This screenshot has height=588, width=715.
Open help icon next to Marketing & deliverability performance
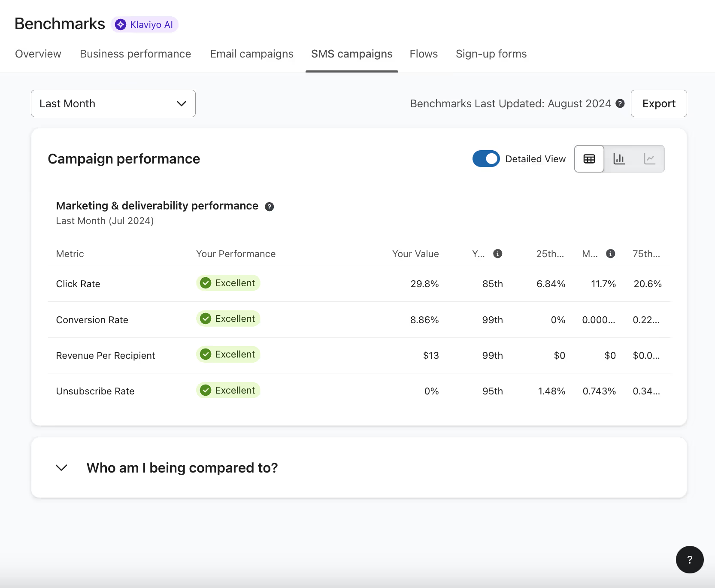tap(269, 206)
